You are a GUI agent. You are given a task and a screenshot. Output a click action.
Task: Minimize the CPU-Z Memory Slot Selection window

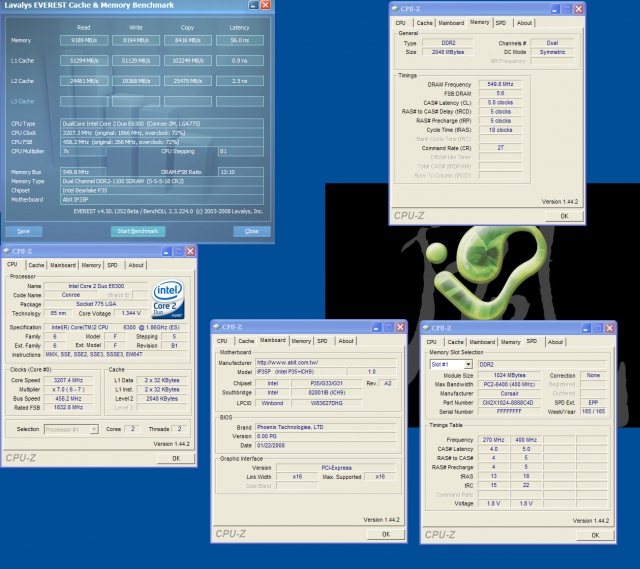tap(586, 328)
